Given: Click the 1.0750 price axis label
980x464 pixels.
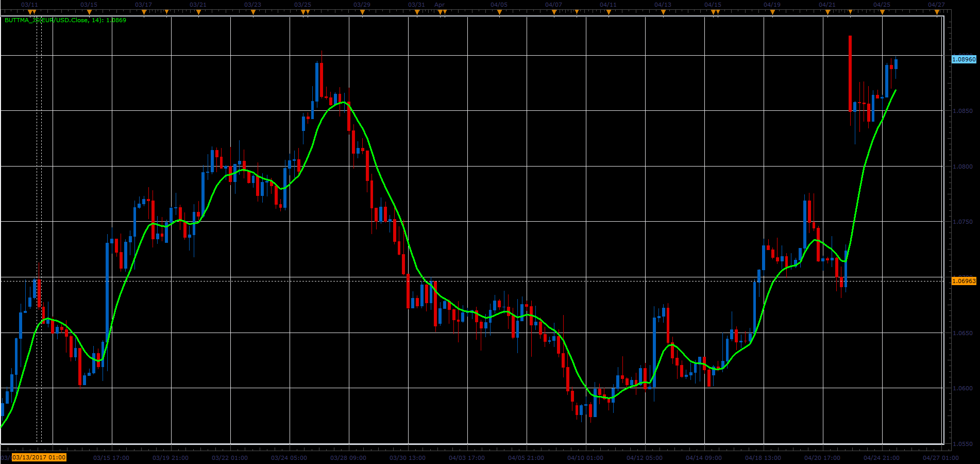Looking at the screenshot, I should click(963, 222).
